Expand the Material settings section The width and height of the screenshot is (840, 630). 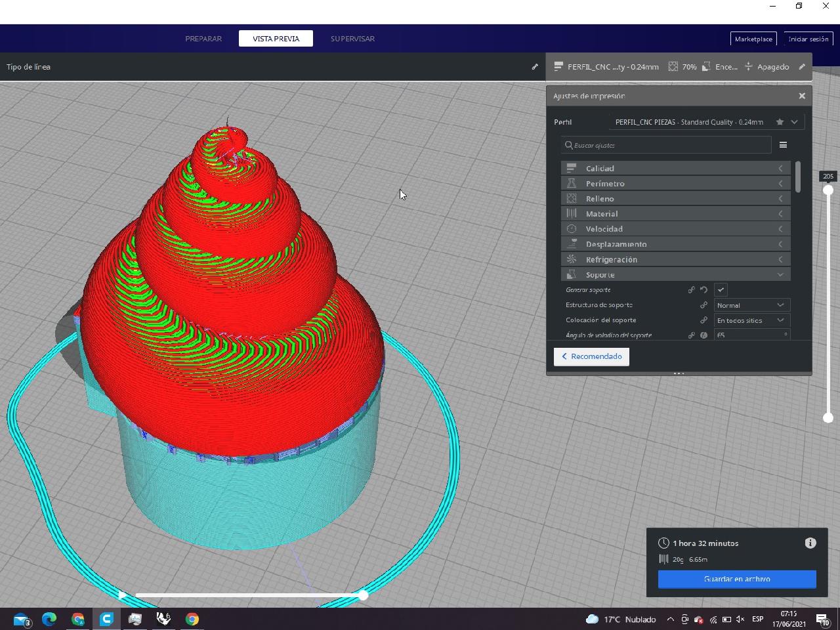pos(676,214)
